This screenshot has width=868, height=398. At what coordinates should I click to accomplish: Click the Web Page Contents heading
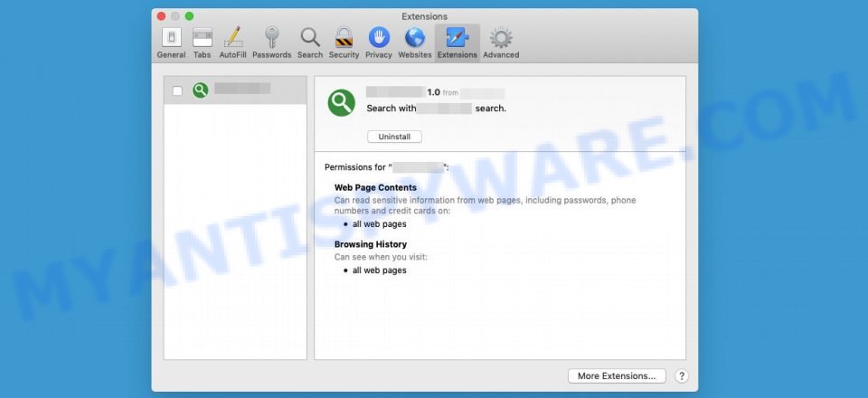click(375, 187)
